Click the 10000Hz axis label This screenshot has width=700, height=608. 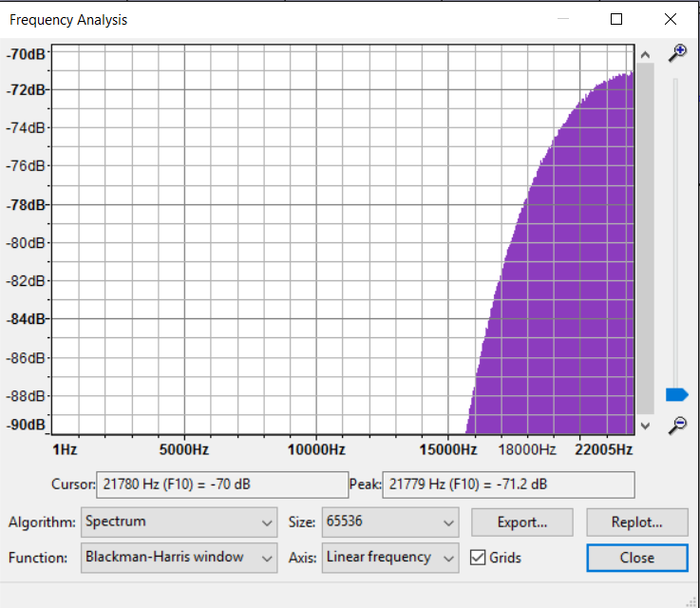[316, 449]
